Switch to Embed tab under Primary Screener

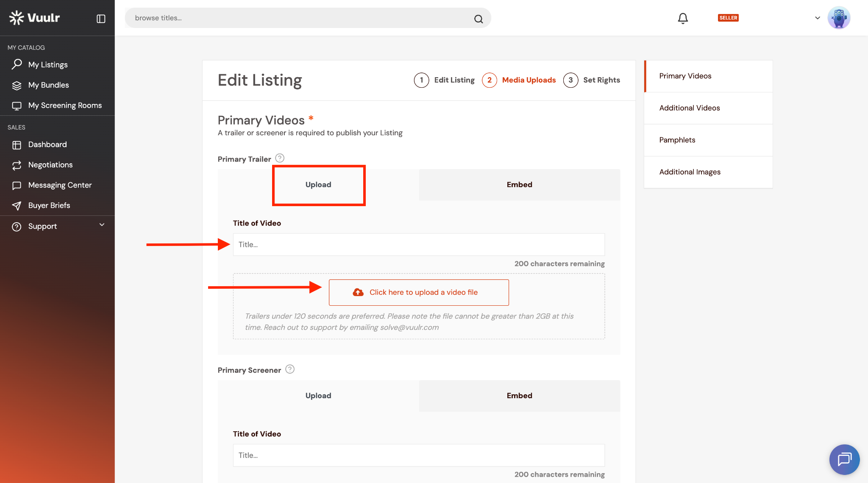tap(519, 396)
